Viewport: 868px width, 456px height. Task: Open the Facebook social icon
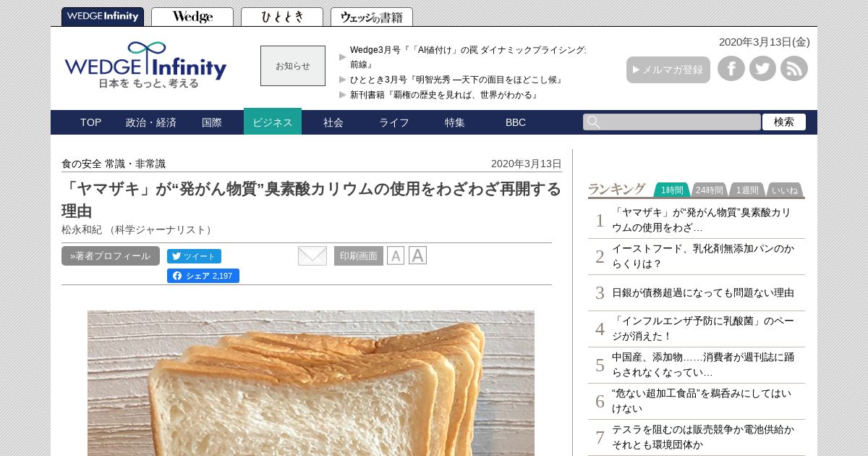click(x=731, y=69)
